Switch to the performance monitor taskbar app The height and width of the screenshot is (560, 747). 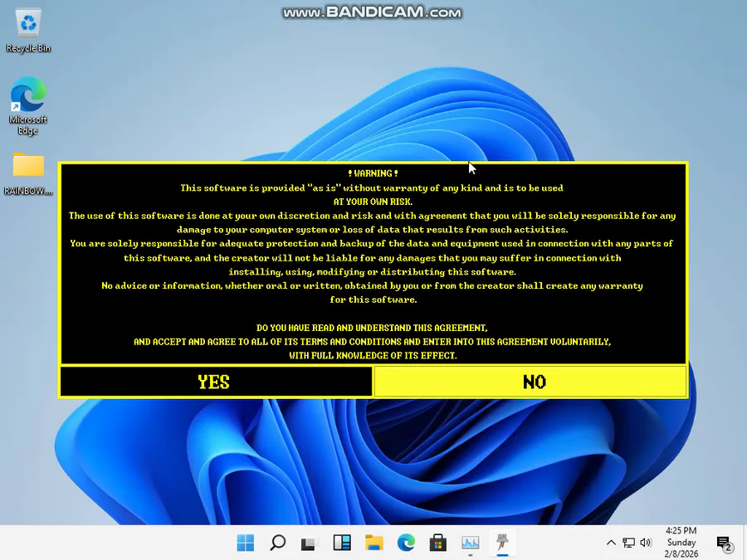[x=471, y=543]
